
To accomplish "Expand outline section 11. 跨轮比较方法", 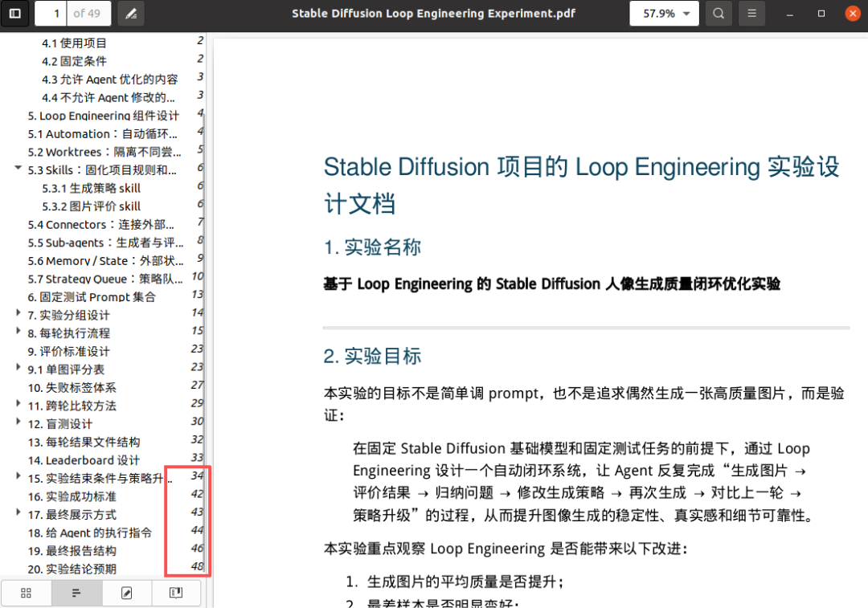I will click(18, 405).
